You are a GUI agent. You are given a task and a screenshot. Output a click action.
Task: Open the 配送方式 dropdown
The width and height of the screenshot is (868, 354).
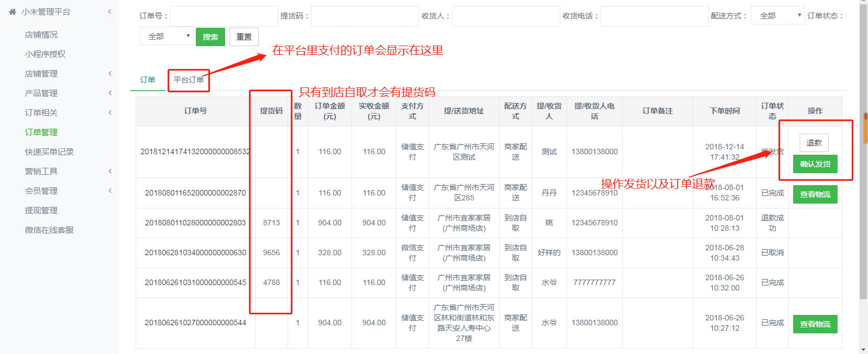(x=777, y=16)
